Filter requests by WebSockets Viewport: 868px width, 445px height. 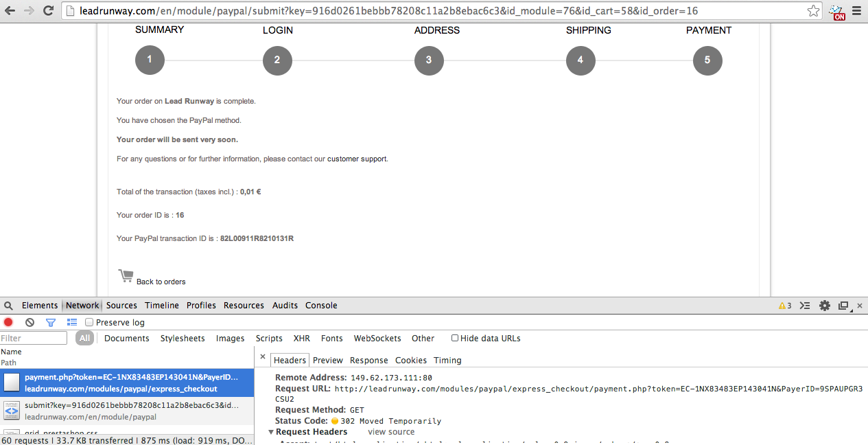point(377,339)
